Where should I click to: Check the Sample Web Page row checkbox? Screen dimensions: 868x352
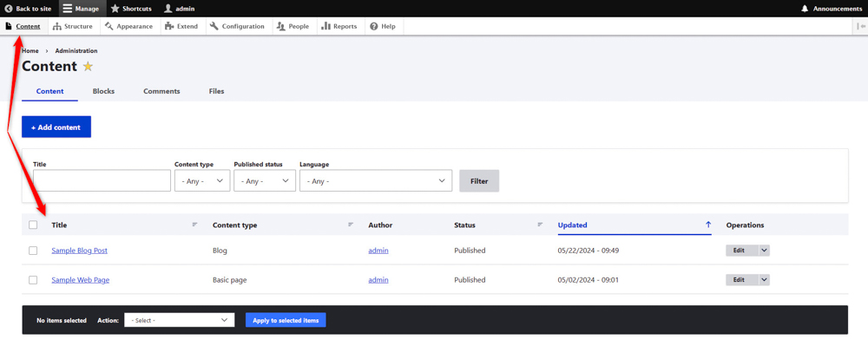[33, 280]
